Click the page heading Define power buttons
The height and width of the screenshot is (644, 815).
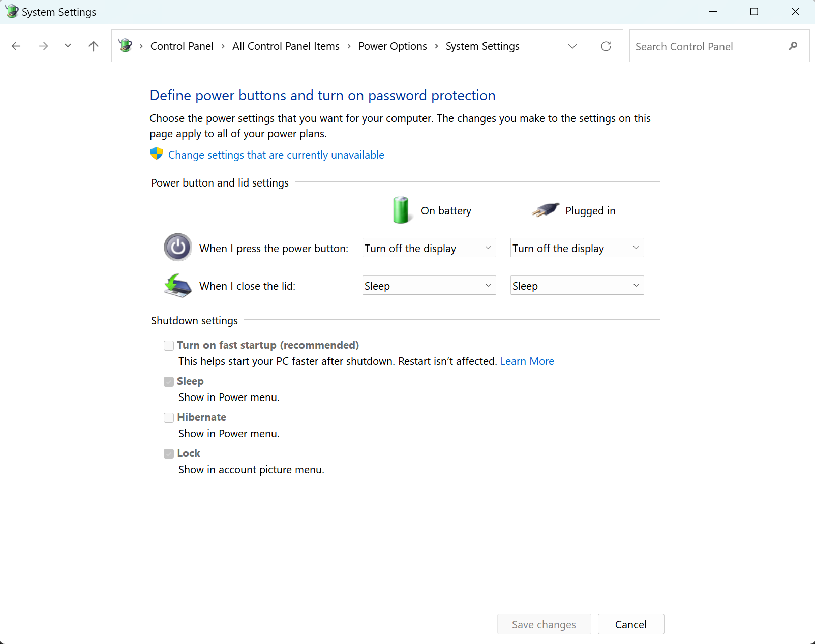coord(322,96)
